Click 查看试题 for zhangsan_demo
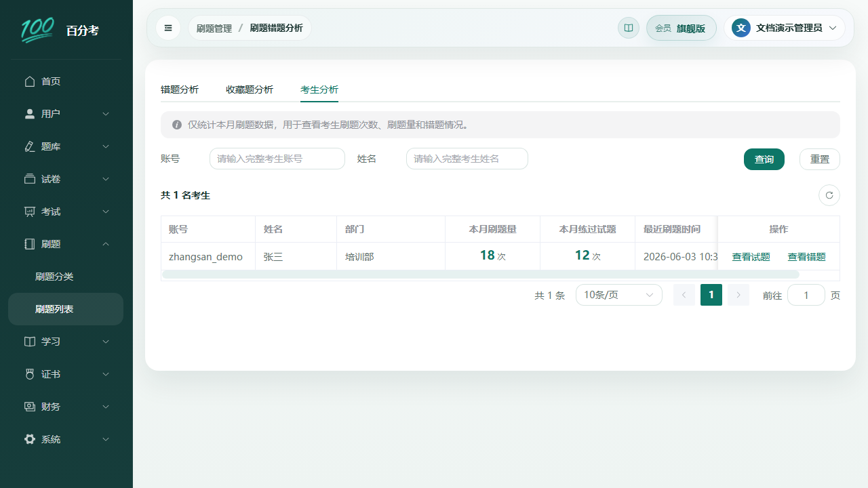The height and width of the screenshot is (488, 868). [x=751, y=257]
